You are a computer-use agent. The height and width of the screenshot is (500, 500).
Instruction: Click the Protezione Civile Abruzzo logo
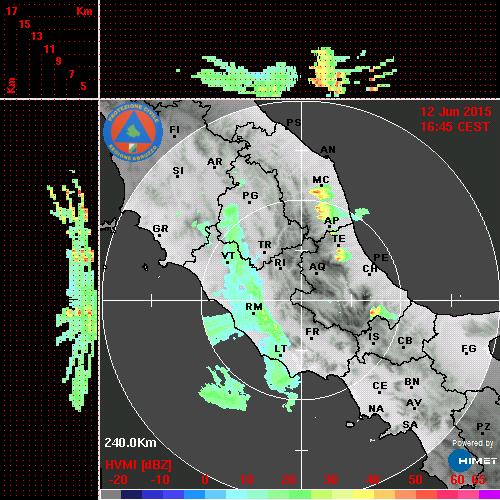(x=133, y=132)
